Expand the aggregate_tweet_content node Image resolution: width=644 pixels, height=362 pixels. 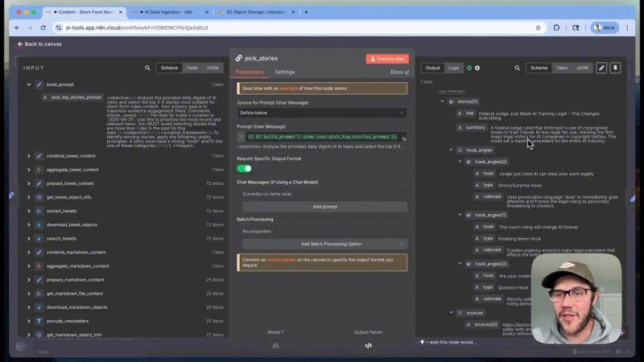(29, 170)
